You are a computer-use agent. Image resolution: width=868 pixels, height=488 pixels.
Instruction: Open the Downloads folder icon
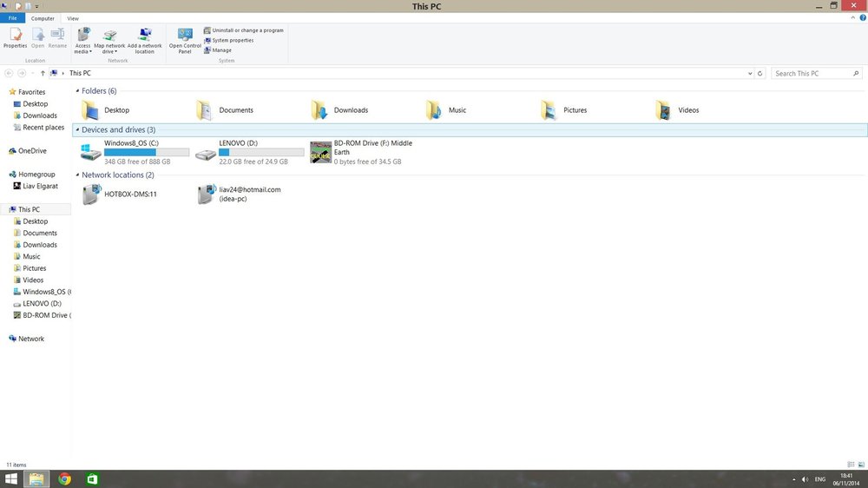click(339, 110)
